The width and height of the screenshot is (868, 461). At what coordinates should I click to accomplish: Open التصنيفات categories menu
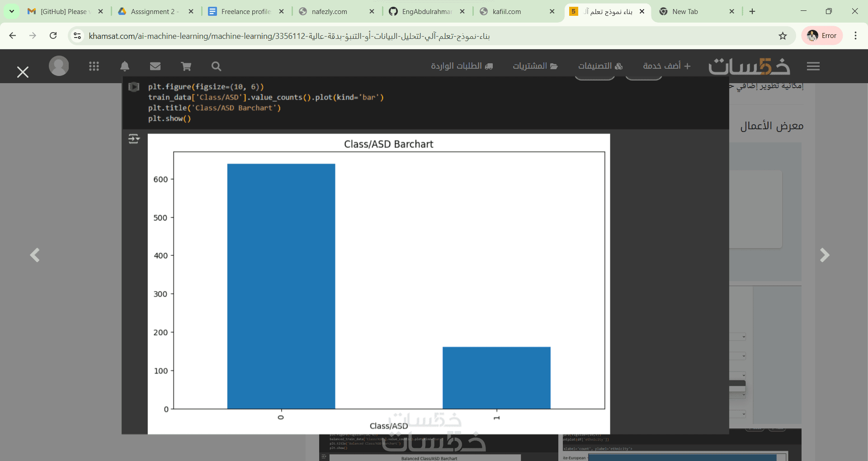pyautogui.click(x=600, y=66)
